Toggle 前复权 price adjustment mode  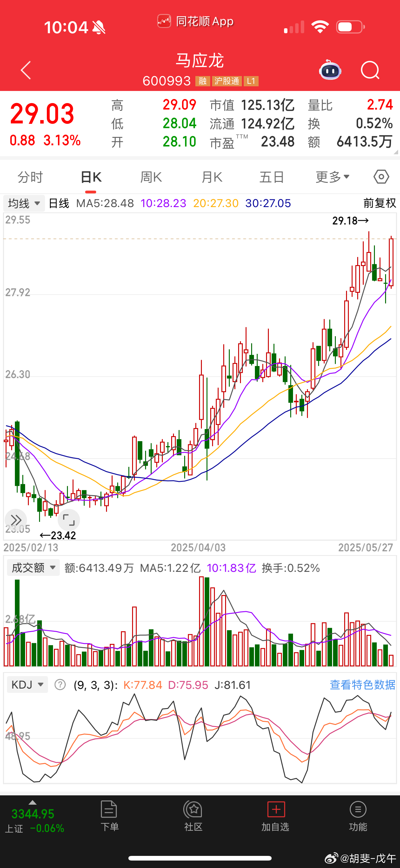tap(380, 203)
